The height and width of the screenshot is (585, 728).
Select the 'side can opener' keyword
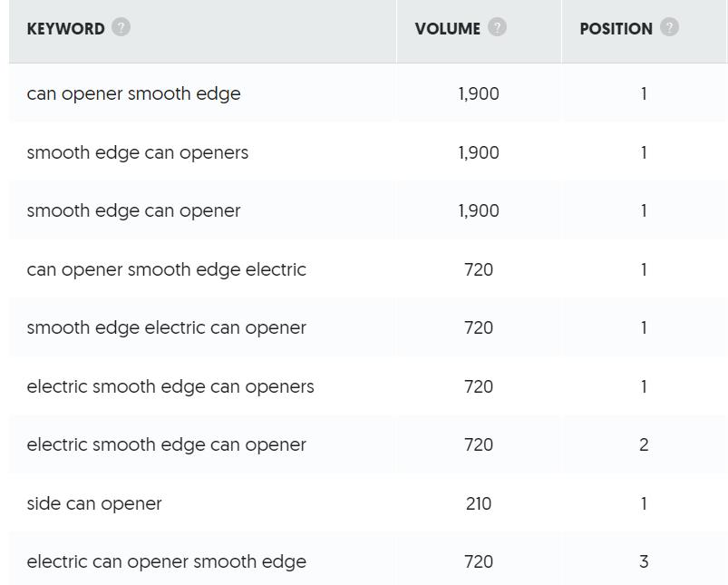94,503
